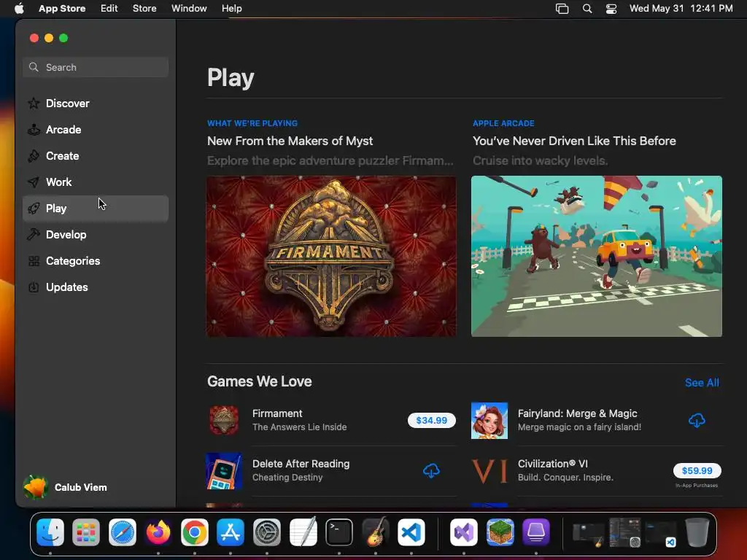This screenshot has width=747, height=560.
Task: Launch Google Chrome from the dock
Action: point(194,532)
